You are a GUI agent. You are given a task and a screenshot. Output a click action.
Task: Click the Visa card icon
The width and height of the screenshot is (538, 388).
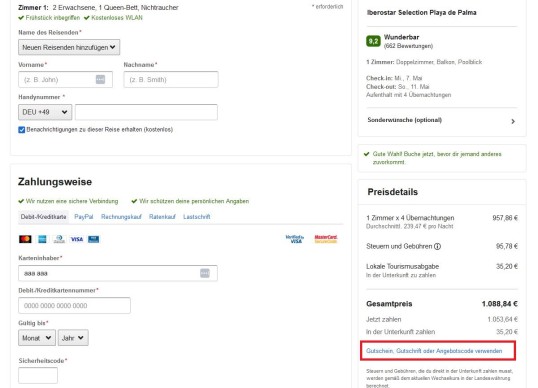point(77,239)
